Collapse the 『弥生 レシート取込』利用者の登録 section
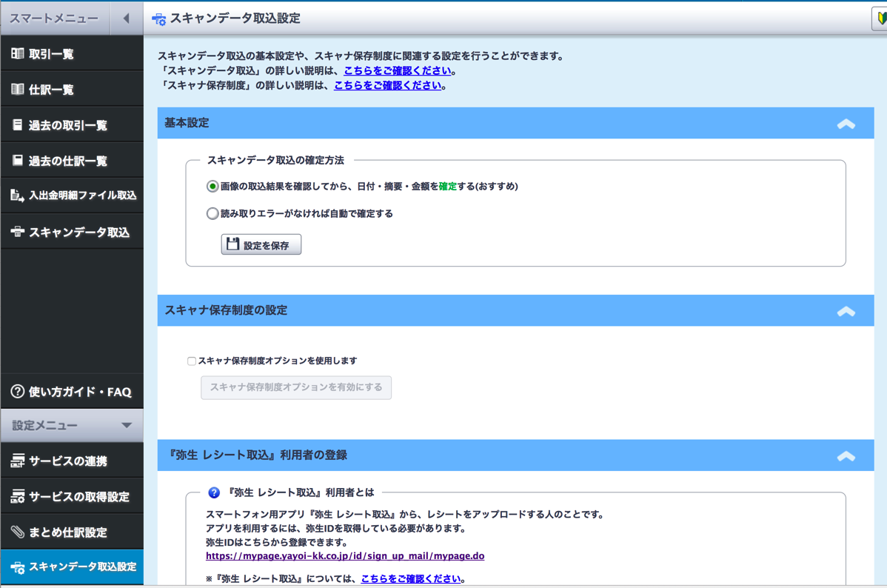This screenshot has height=588, width=887. [x=846, y=455]
